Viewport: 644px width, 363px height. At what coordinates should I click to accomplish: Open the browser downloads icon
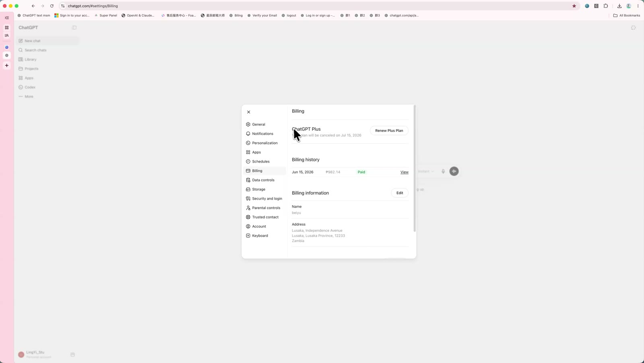pos(619,6)
